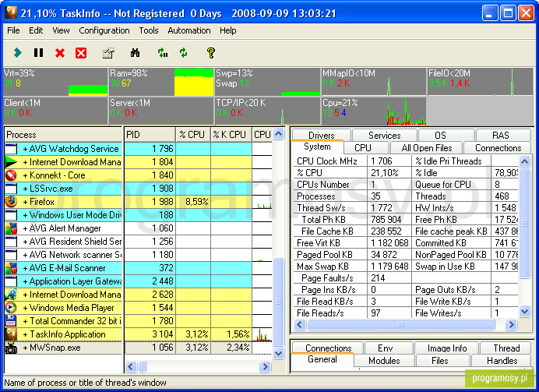
Task: Click the Firefox process icon
Action: [11, 202]
